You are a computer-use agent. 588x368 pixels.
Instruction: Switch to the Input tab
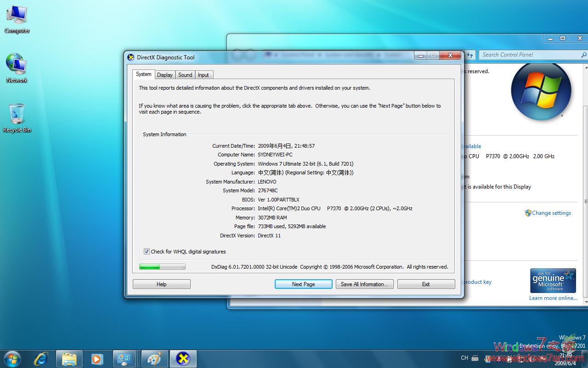point(204,75)
